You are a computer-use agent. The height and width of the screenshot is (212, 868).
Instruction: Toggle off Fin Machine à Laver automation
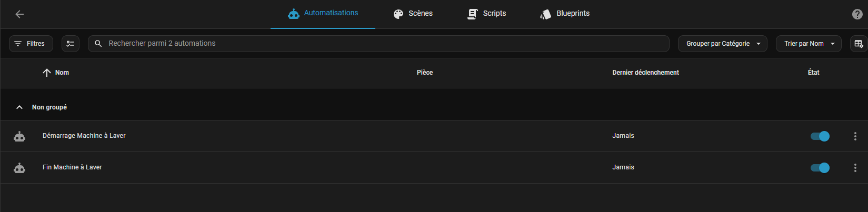click(820, 168)
